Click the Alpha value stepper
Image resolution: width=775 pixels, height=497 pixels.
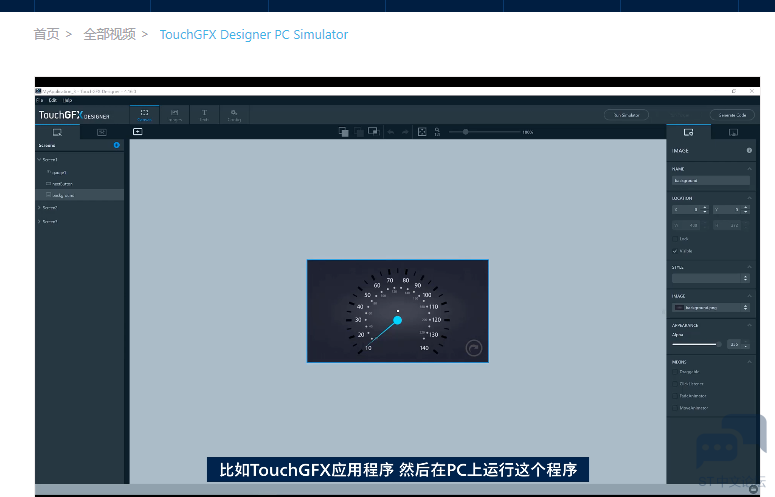coord(746,345)
